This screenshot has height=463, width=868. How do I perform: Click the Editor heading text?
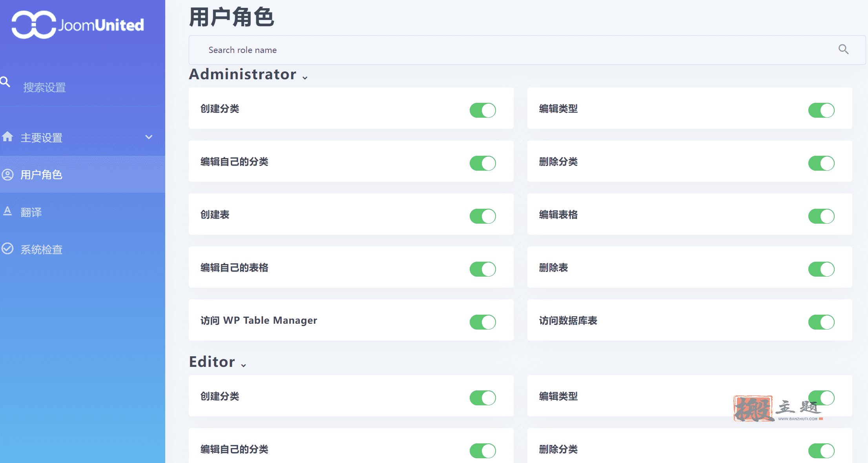[x=212, y=362]
